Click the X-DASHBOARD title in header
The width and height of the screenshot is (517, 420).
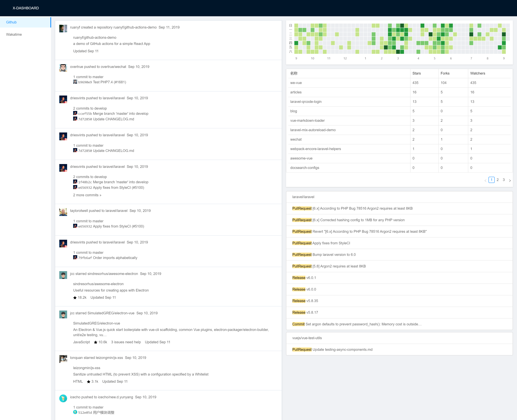26,8
